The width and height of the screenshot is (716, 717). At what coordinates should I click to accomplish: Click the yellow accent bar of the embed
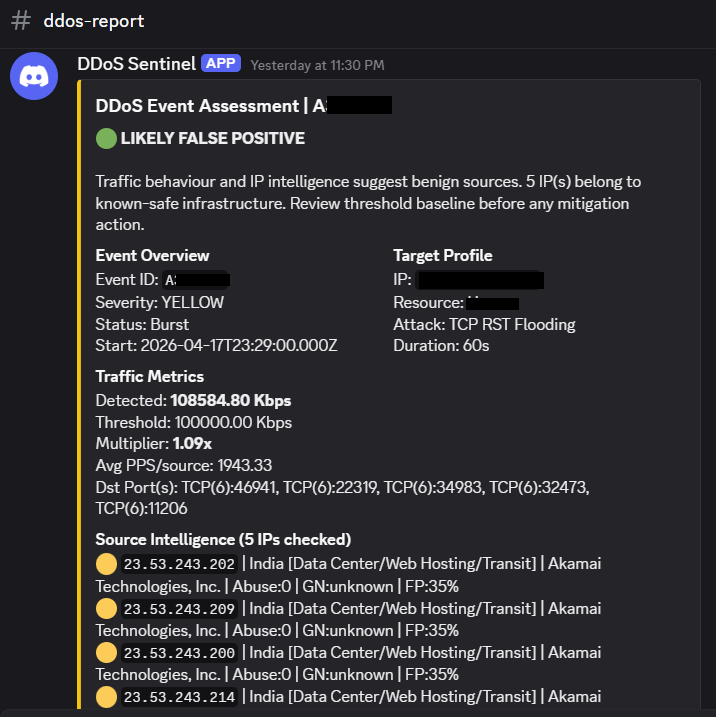(79, 400)
